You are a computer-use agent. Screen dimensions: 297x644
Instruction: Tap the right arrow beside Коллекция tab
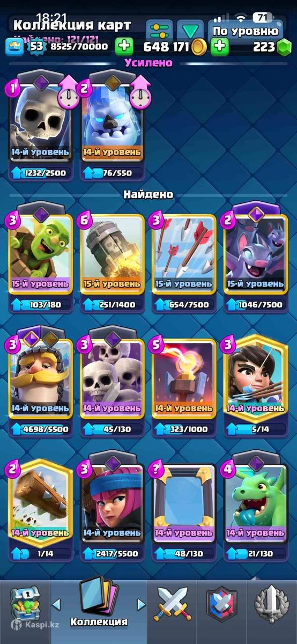[141, 605]
